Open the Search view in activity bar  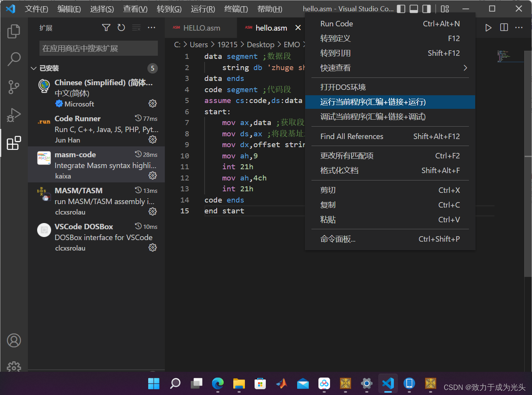pos(14,59)
